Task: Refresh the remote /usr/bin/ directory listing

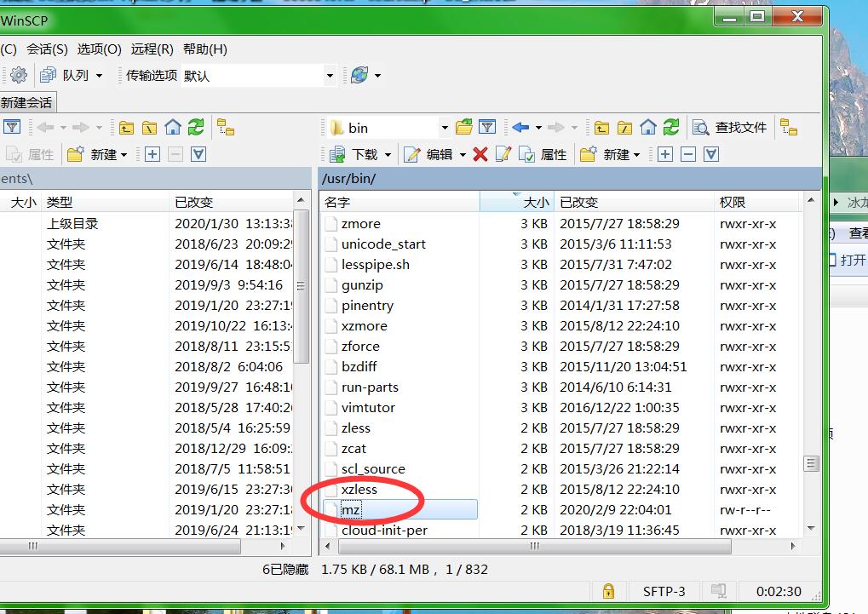Action: pyautogui.click(x=671, y=127)
